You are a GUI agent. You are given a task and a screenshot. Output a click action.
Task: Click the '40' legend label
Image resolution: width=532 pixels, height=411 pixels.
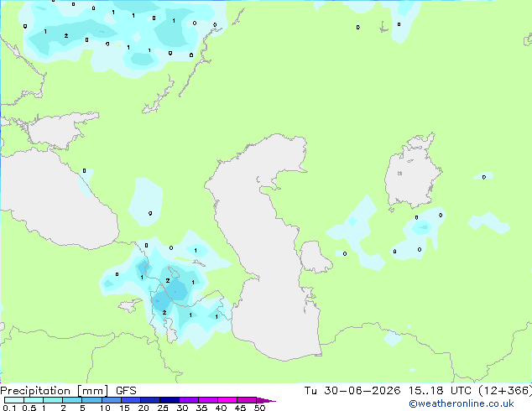(221, 408)
